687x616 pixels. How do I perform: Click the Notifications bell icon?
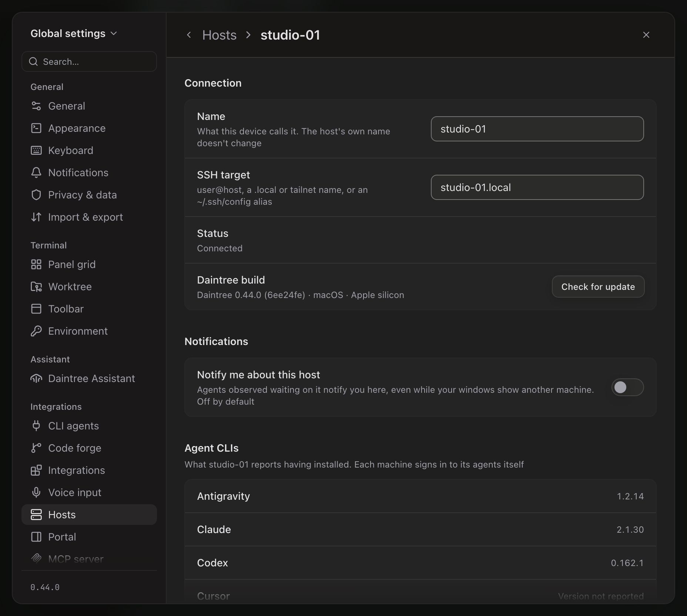click(x=36, y=173)
